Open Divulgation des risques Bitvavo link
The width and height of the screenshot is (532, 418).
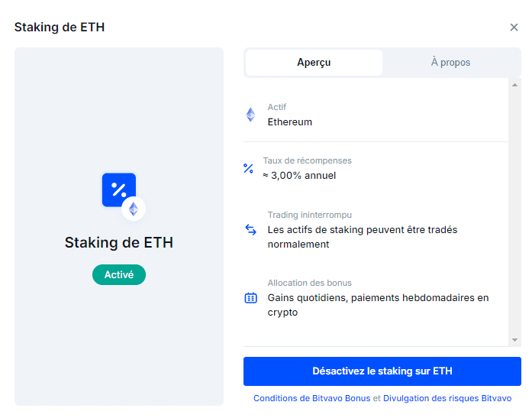pos(447,398)
